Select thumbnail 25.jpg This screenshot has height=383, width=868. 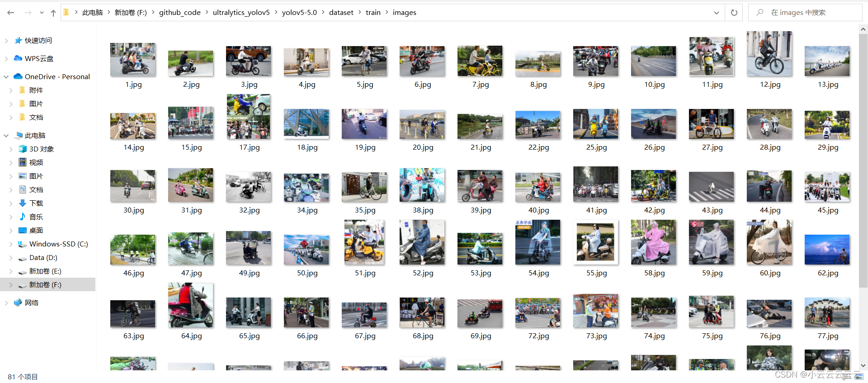point(596,123)
